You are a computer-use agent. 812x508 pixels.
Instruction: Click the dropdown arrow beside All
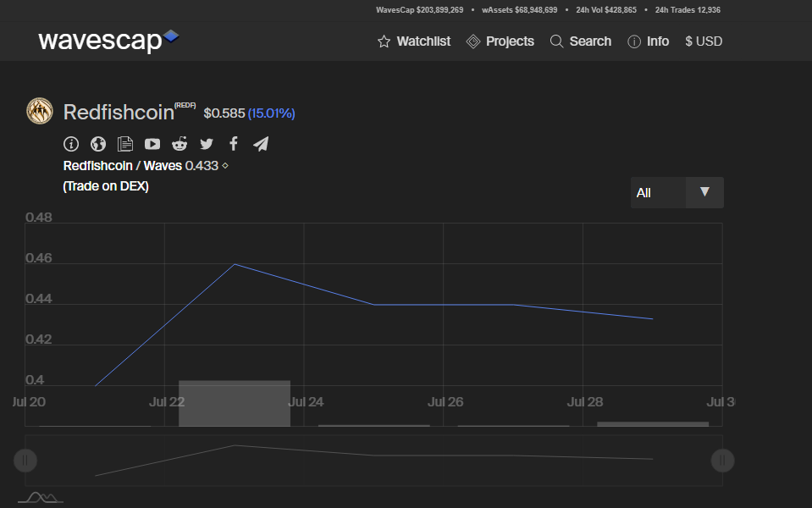(x=704, y=192)
